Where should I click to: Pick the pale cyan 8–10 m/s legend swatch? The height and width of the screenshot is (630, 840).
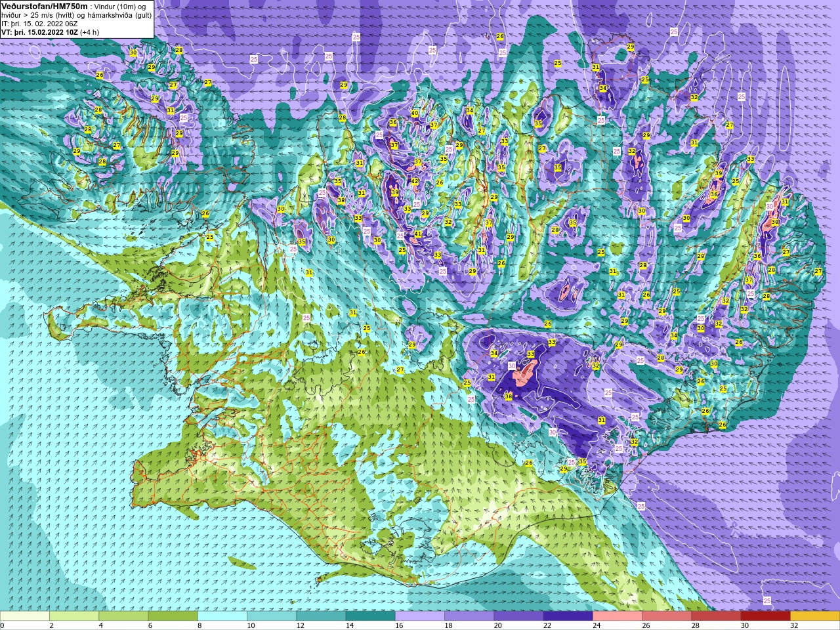[222, 616]
